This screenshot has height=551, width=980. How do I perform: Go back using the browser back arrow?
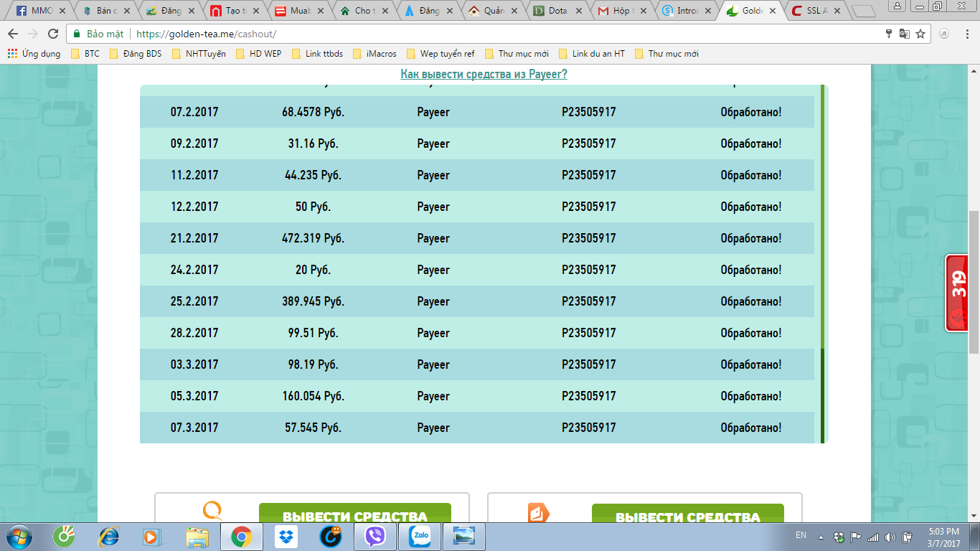(12, 34)
